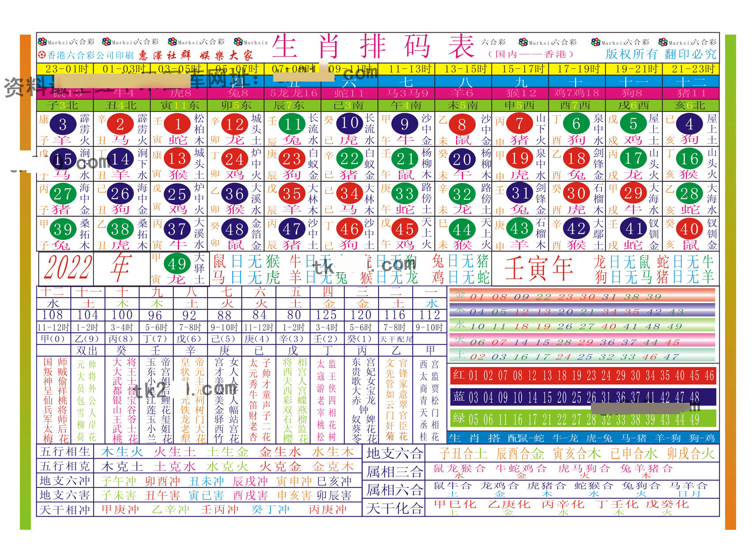Select the green number 5 ball

click(x=633, y=123)
